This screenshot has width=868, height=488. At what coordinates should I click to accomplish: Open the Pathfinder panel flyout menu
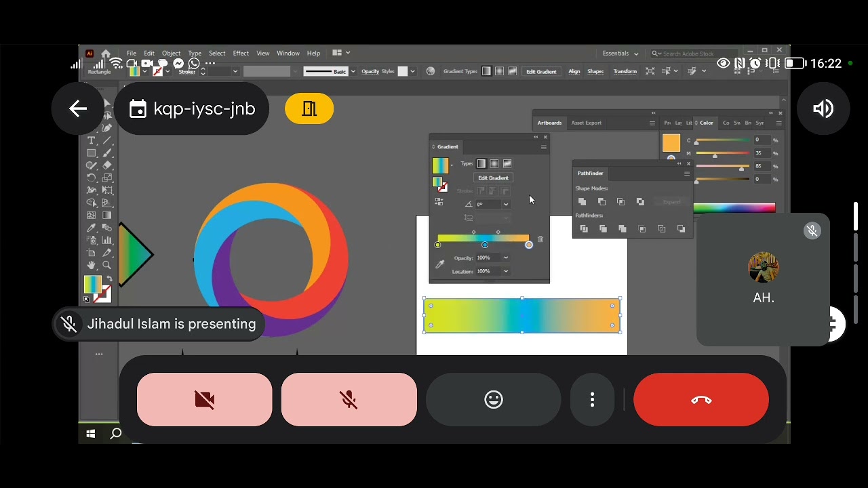686,174
